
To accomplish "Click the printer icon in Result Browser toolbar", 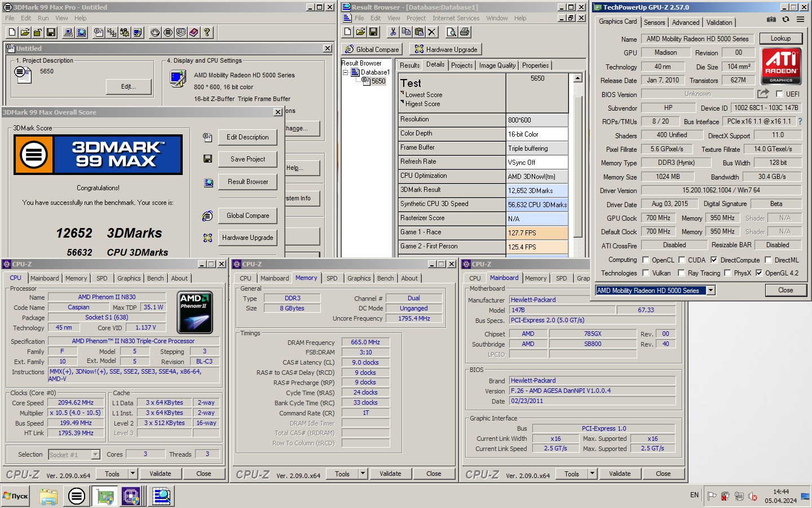I will coord(465,32).
